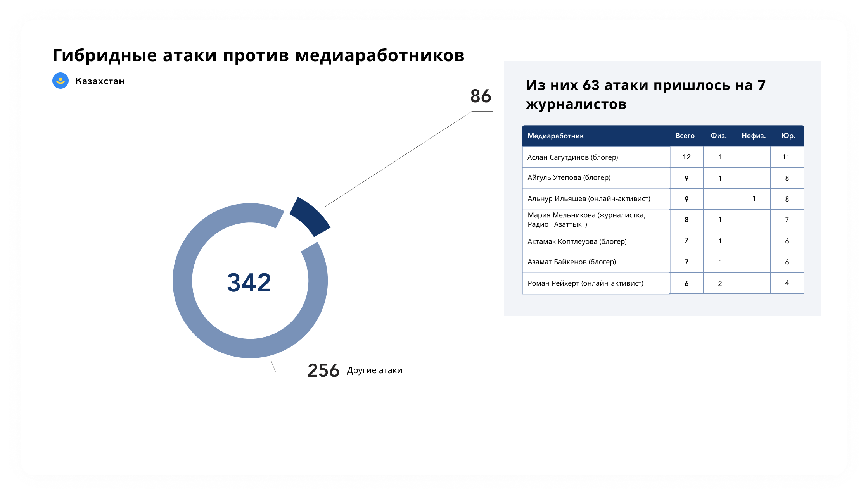868x498 pixels.
Task: Click physical value '2' for Роман Рейхерт
Action: pyautogui.click(x=720, y=284)
